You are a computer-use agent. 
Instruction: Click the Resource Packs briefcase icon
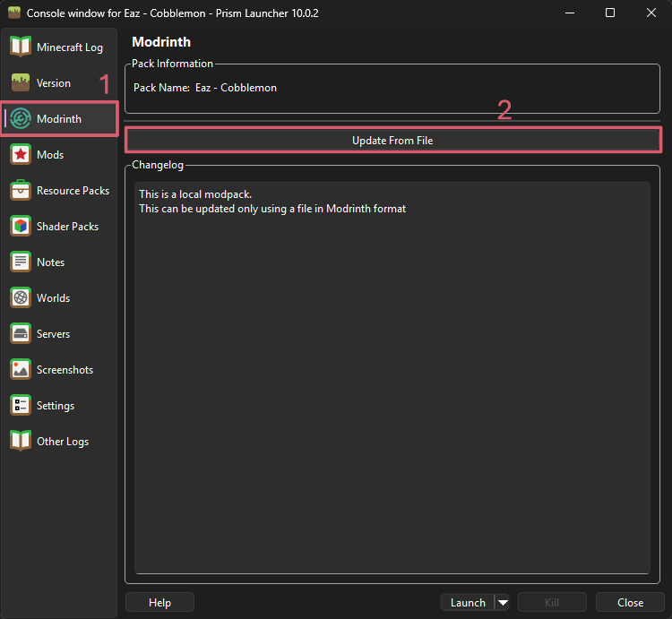pyautogui.click(x=20, y=191)
